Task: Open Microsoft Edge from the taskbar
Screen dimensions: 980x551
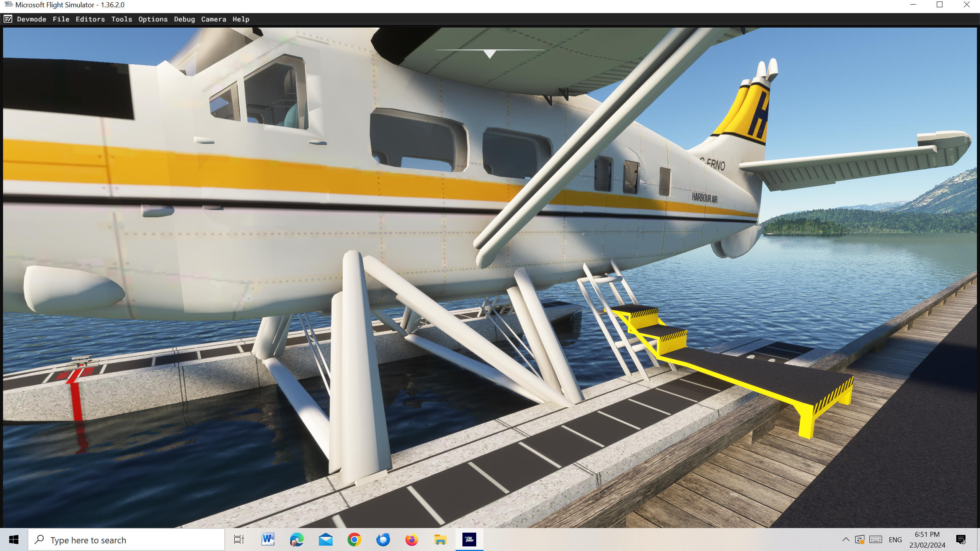Action: click(x=297, y=540)
